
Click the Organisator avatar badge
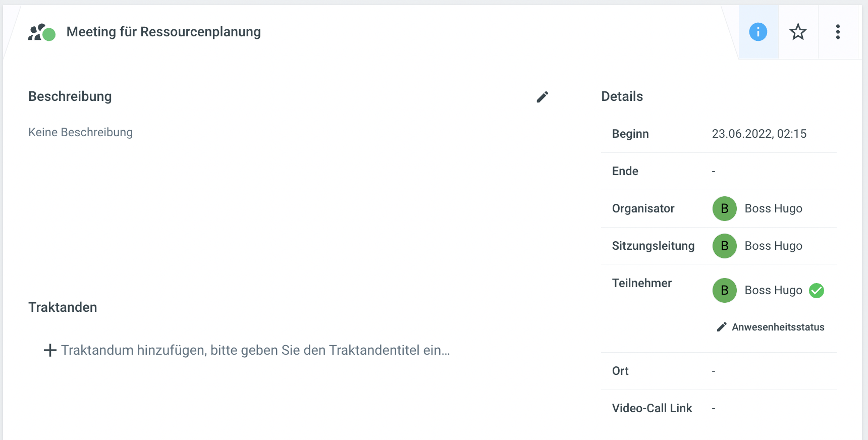pos(724,208)
